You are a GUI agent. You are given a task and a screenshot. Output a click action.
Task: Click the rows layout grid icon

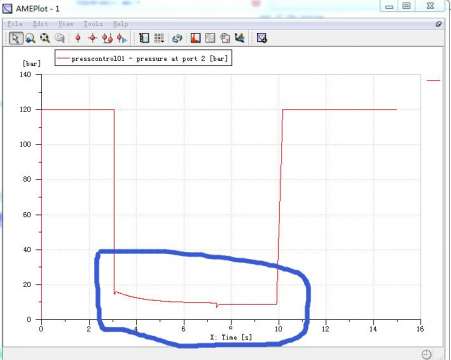pyautogui.click(x=159, y=38)
